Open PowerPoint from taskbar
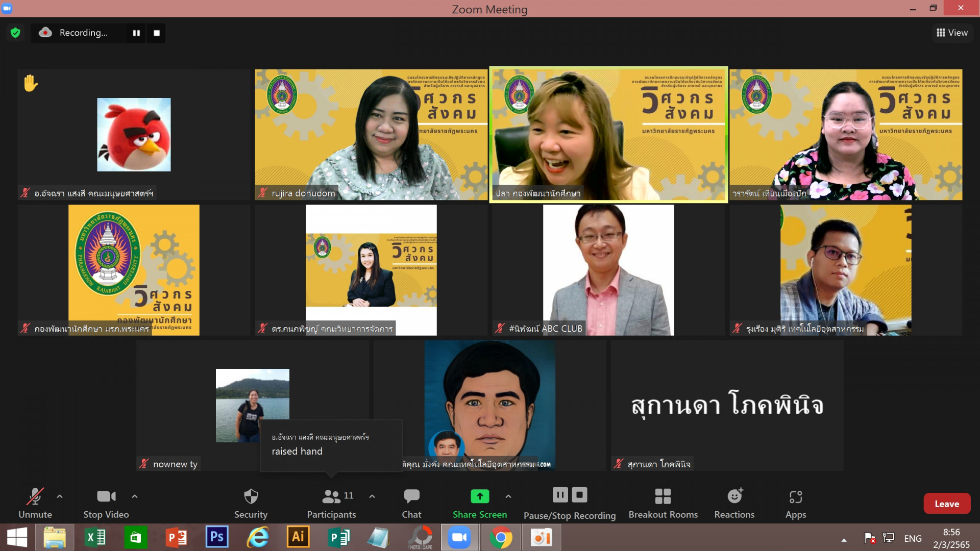Screen dimensions: 980x551 point(177,538)
